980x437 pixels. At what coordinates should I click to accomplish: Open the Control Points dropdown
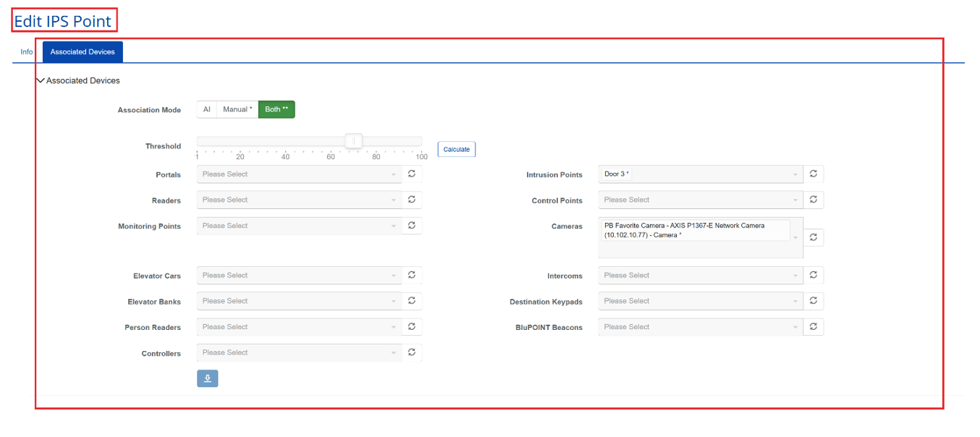(700, 200)
